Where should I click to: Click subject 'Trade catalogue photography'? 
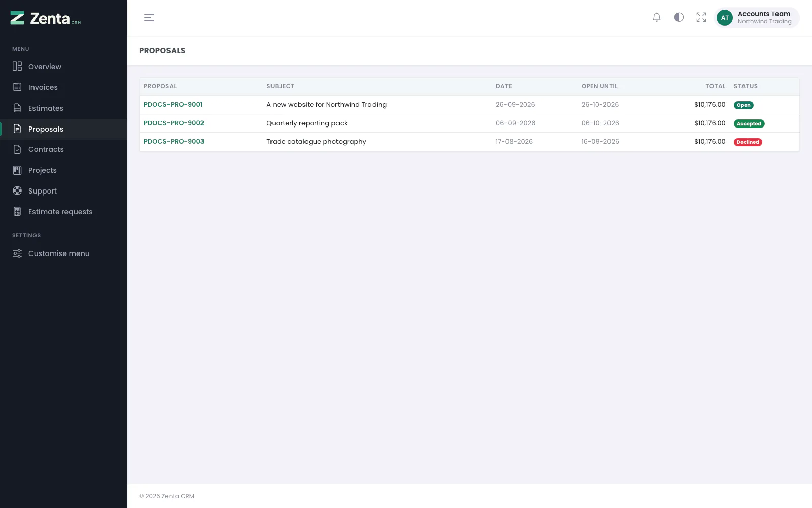pyautogui.click(x=316, y=142)
